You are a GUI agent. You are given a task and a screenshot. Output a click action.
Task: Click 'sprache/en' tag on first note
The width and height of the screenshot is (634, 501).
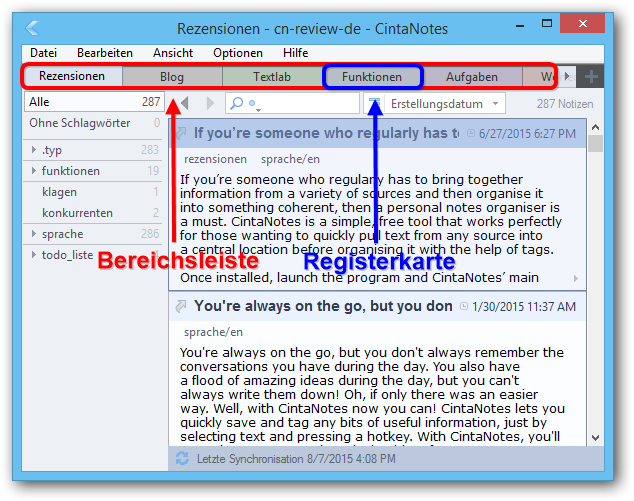tap(290, 159)
